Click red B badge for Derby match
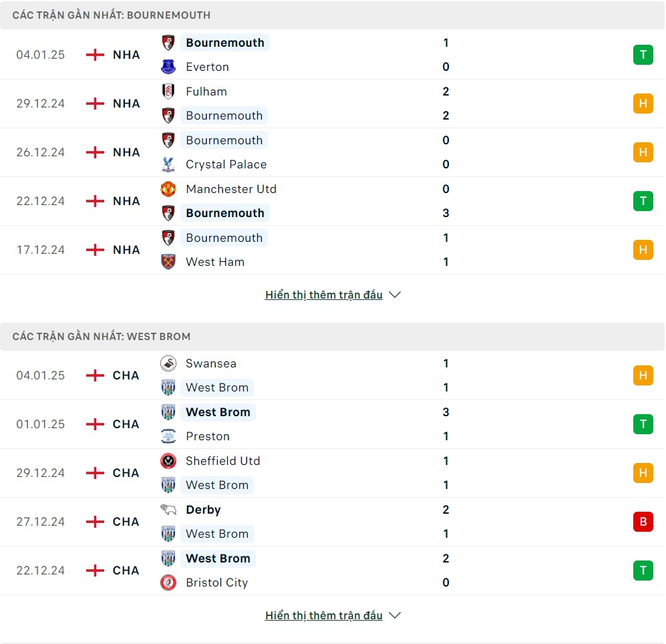This screenshot has width=666, height=644. 643,522
